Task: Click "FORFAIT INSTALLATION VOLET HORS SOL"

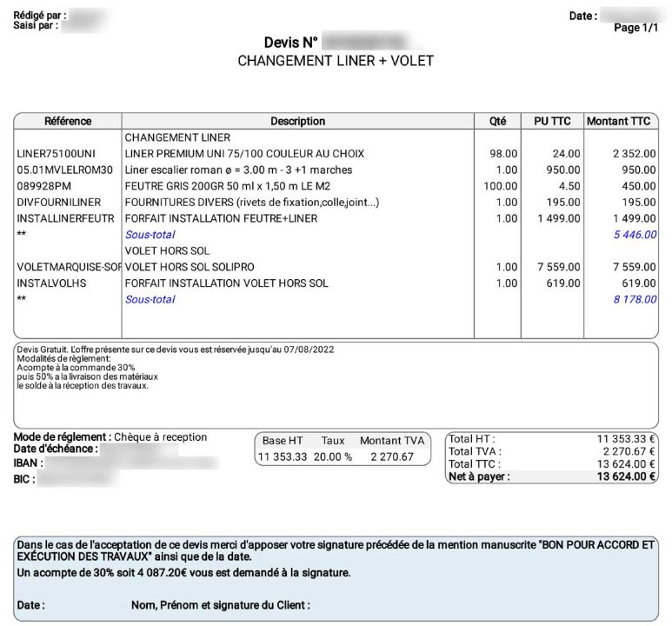Action: point(226,283)
